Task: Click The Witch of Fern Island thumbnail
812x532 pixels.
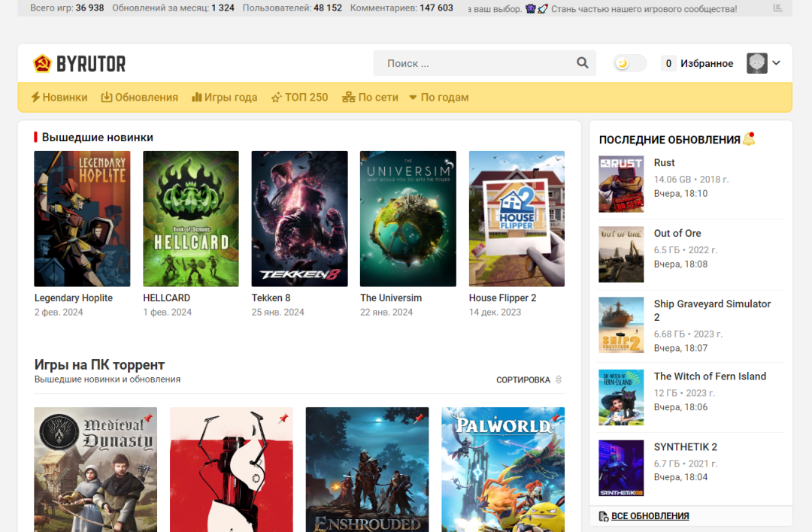Action: 621,397
